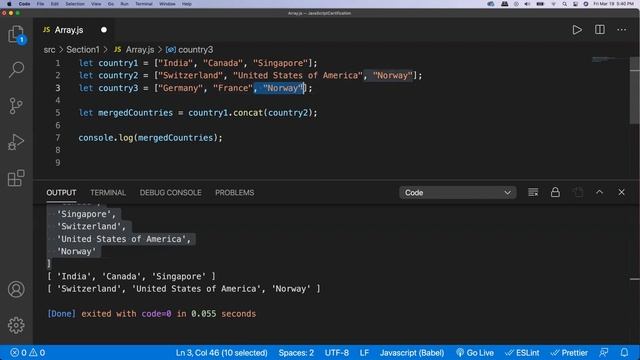Open errors and warnings status item

27,353
